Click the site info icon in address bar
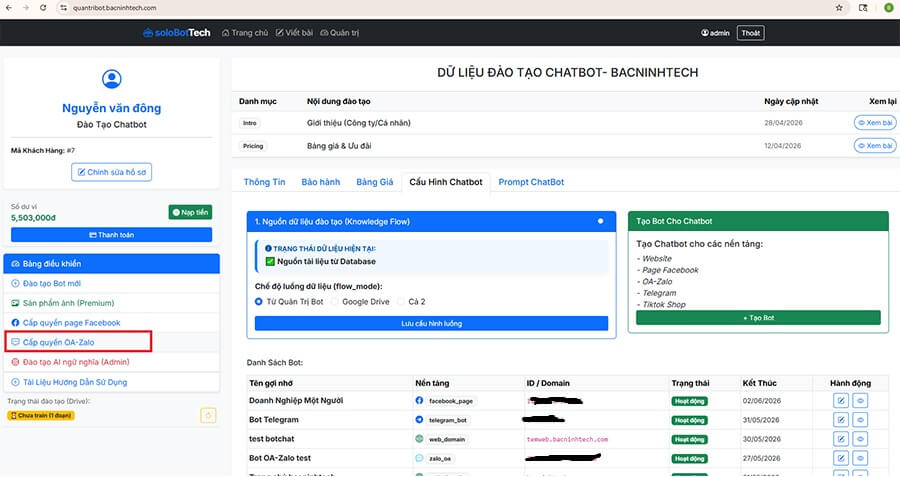The width and height of the screenshot is (900, 477). point(63,8)
